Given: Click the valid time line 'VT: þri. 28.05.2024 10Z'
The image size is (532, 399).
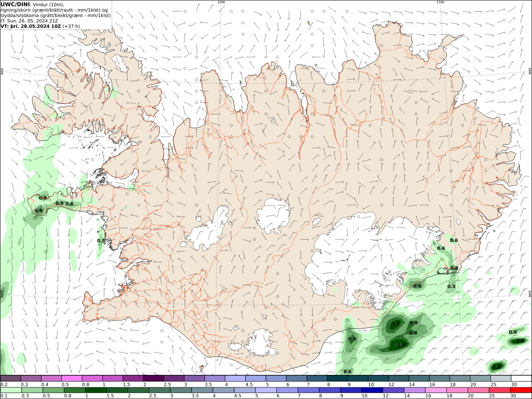Looking at the screenshot, I should 31,26.
